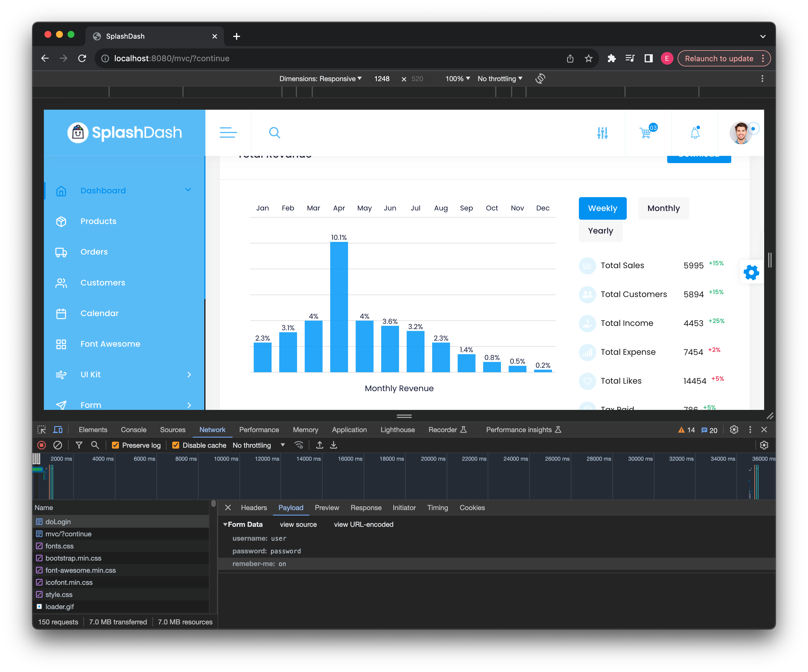Open the search magnifier icon in header

point(274,133)
